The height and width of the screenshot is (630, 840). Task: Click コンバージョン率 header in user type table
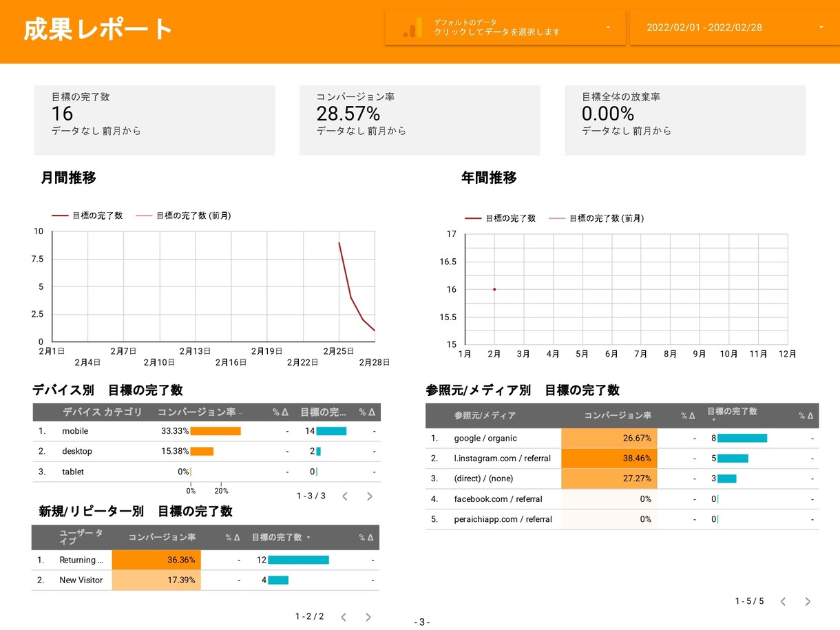(x=162, y=537)
